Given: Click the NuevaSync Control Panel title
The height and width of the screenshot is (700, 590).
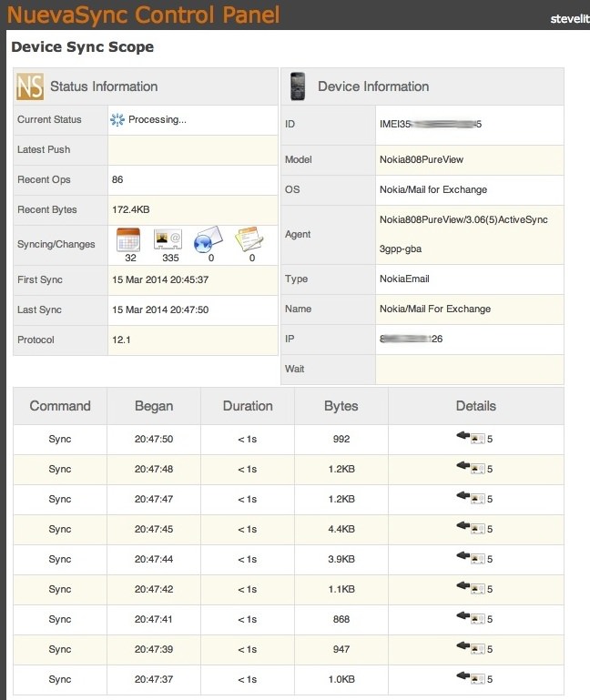Looking at the screenshot, I should 143,15.
